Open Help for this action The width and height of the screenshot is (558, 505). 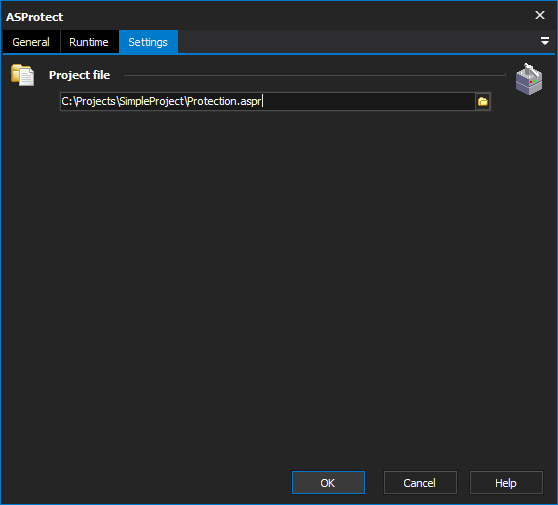(506, 483)
